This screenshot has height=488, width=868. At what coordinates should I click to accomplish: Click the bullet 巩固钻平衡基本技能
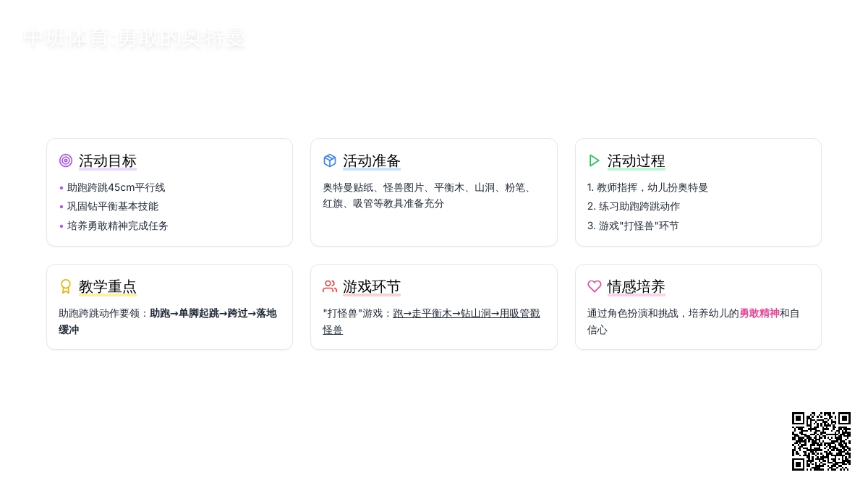click(x=113, y=206)
